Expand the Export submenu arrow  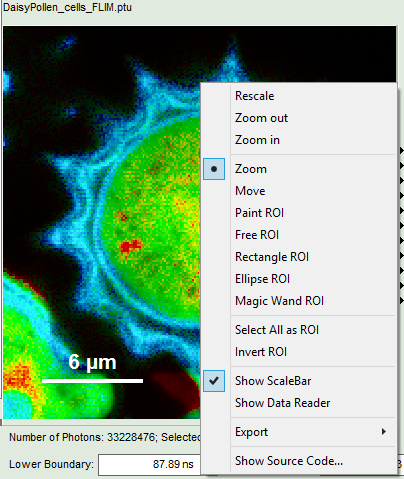[384, 432]
